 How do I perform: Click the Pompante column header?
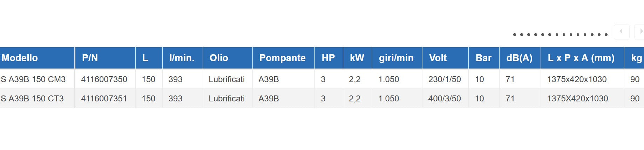[282, 58]
